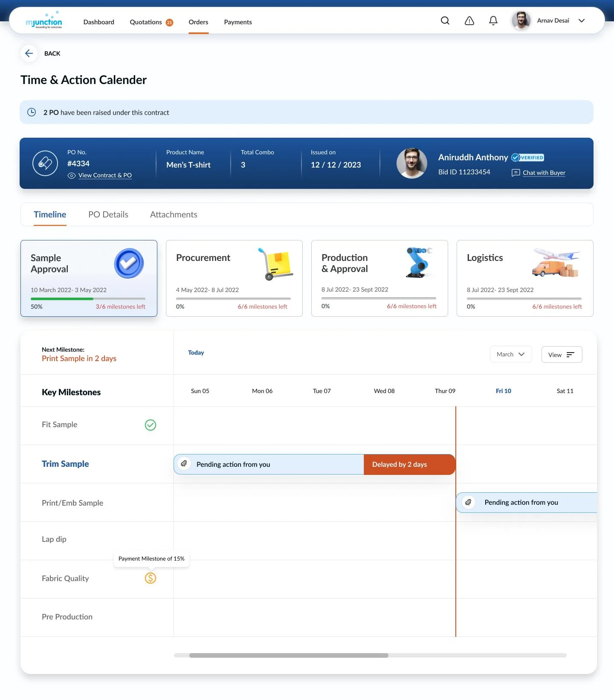The height and width of the screenshot is (700, 614).
Task: Go back using the arrow button
Action: click(29, 53)
